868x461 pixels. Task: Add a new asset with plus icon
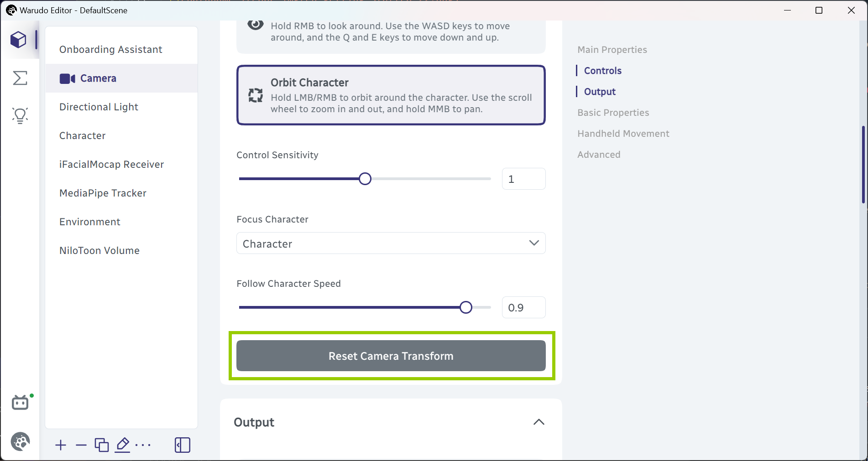pyautogui.click(x=61, y=445)
